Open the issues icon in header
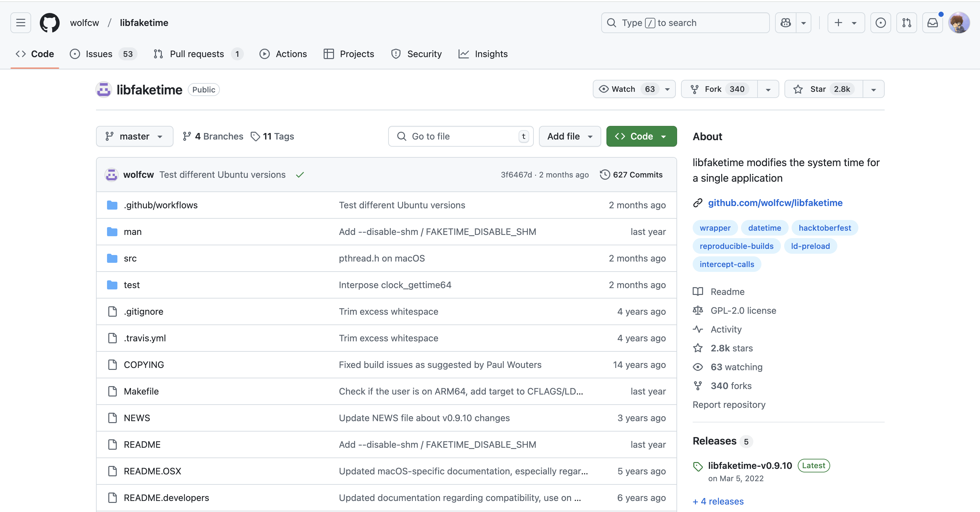 (x=880, y=23)
